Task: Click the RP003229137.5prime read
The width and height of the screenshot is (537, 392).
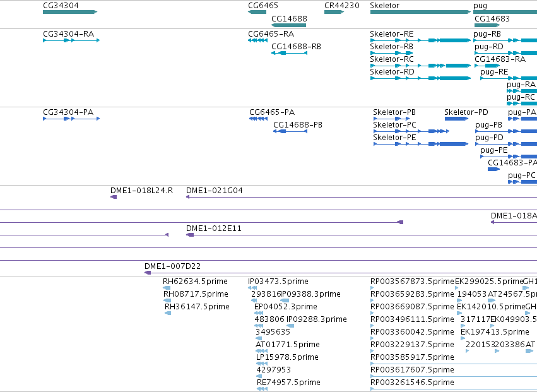Action: pos(372,351)
